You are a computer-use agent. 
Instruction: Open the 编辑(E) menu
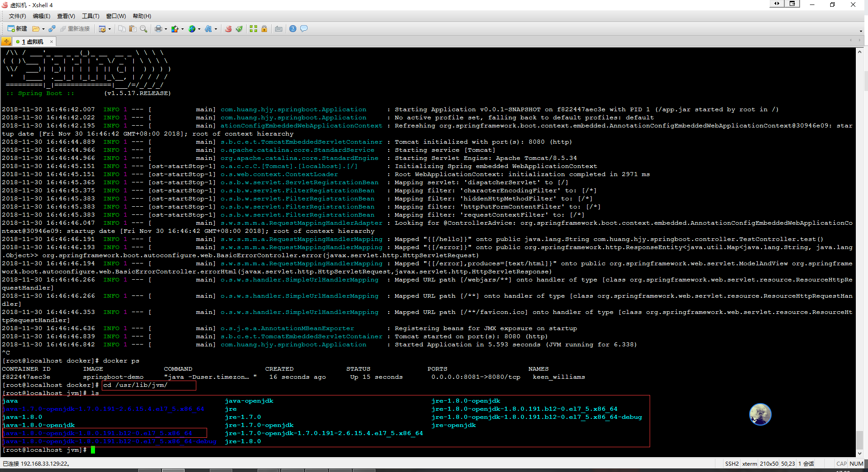pos(41,16)
